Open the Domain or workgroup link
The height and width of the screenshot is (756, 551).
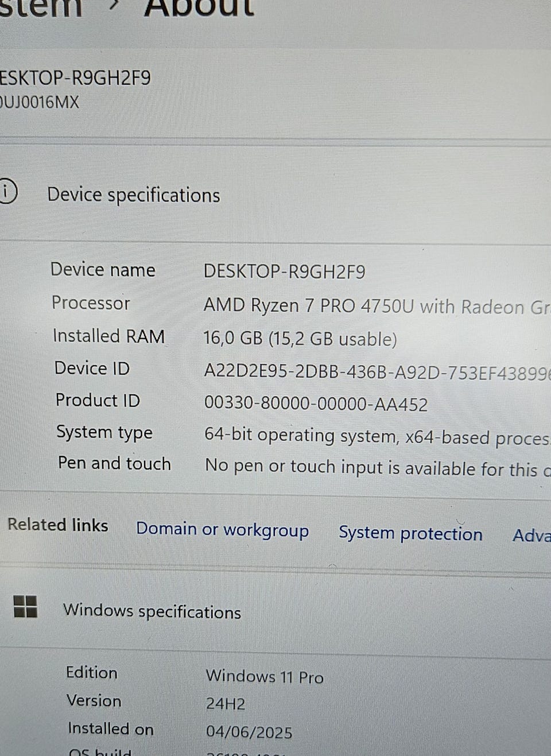click(x=223, y=529)
